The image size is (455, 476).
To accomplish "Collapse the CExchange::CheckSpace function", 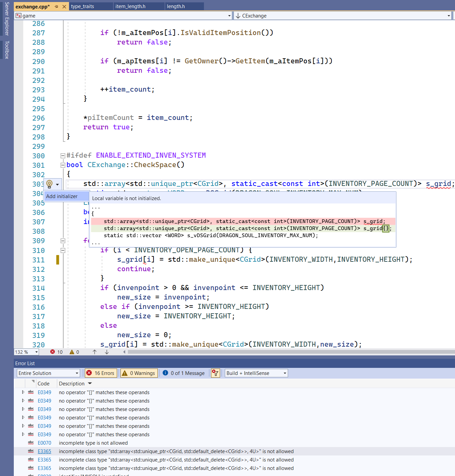I will 63,165.
